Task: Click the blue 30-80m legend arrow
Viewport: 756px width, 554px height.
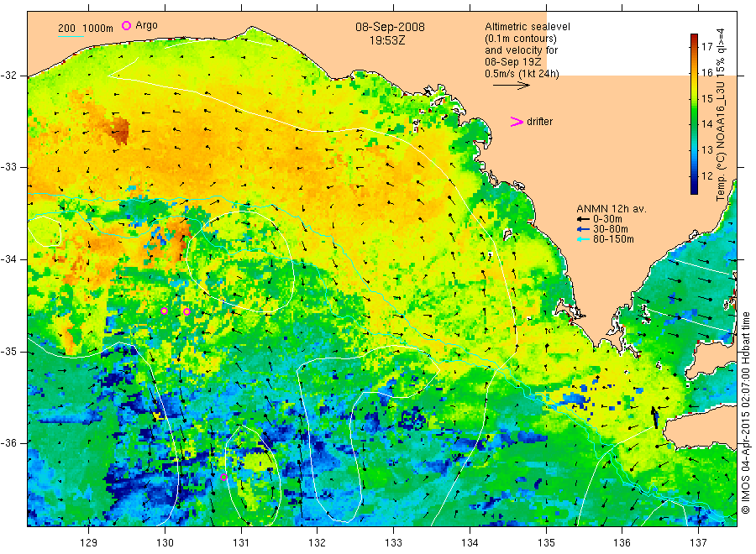Action: 584,229
